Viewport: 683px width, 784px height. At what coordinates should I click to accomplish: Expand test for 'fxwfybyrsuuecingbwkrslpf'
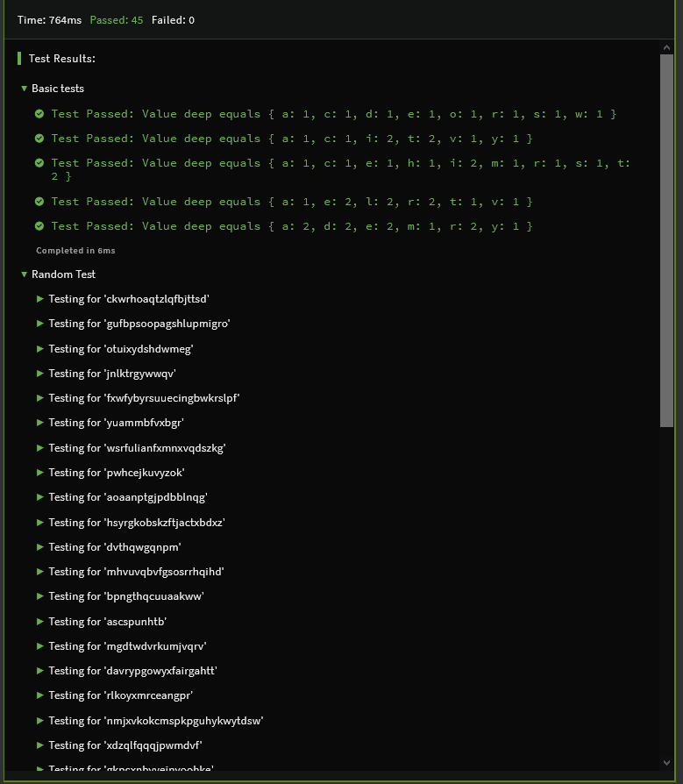pyautogui.click(x=40, y=398)
